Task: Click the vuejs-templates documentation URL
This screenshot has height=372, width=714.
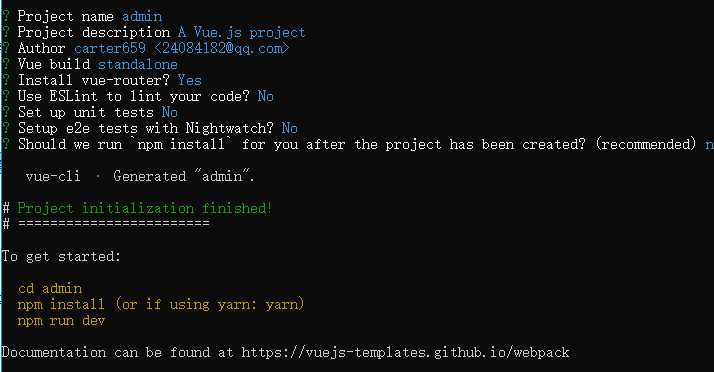Action: [405, 352]
